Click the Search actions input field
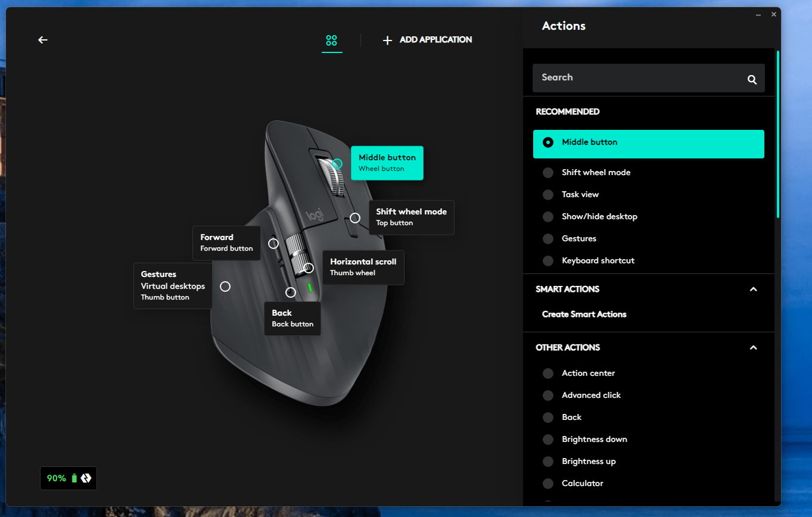 [x=637, y=78]
